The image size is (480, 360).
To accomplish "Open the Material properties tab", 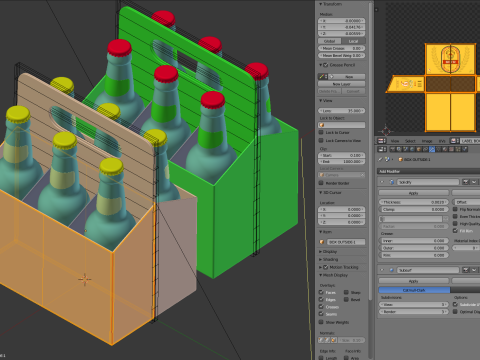I will click(x=445, y=149).
